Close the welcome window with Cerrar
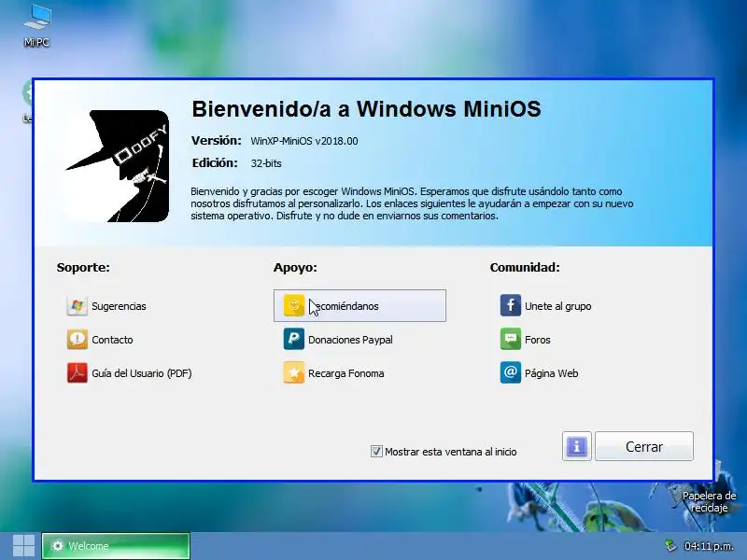The image size is (747, 560). (644, 446)
